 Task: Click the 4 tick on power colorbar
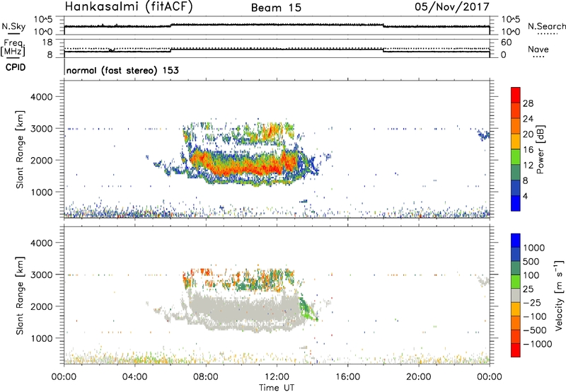pyautogui.click(x=525, y=196)
